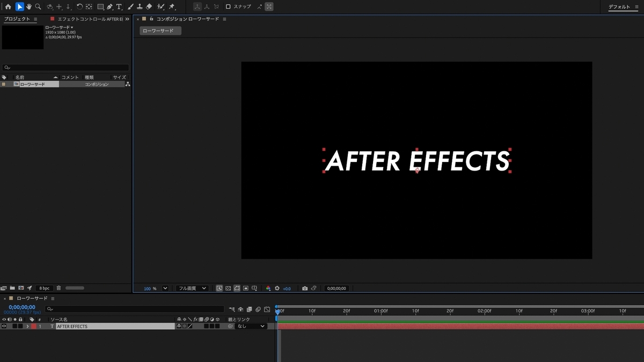Select the デフォルト workspace tab
The width and height of the screenshot is (644, 362).
pyautogui.click(x=619, y=7)
